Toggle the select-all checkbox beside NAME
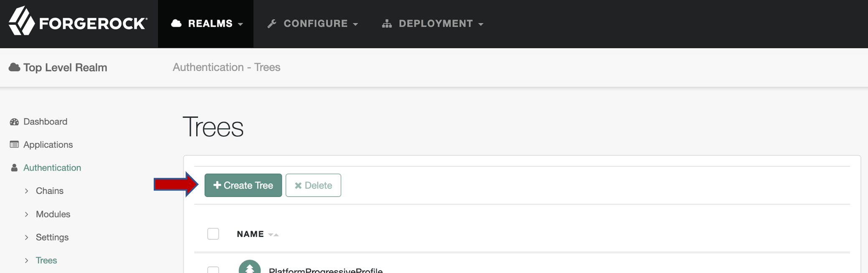Viewport: 868px width, 273px height. click(x=213, y=234)
